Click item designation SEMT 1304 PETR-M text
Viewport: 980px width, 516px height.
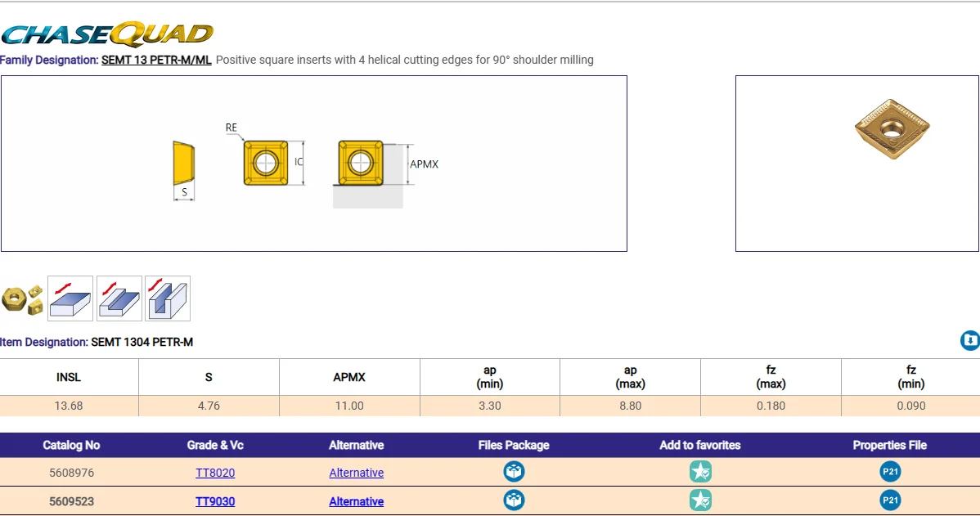(142, 343)
